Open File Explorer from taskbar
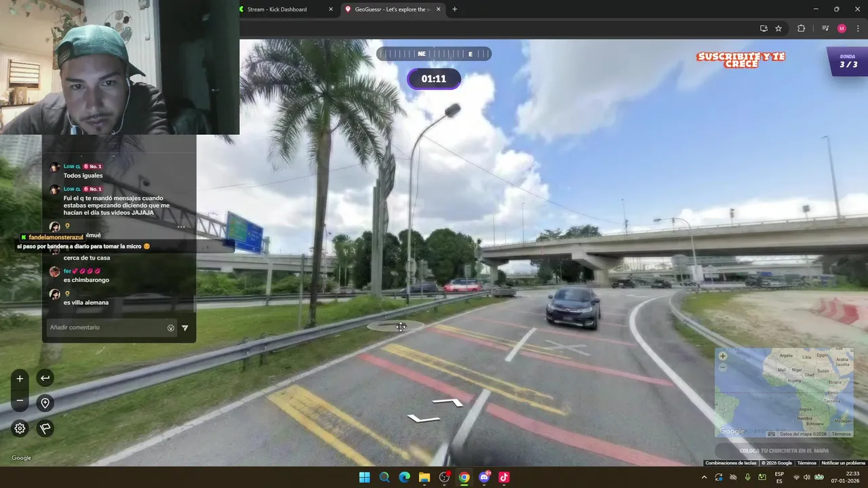868x488 pixels. click(x=425, y=477)
